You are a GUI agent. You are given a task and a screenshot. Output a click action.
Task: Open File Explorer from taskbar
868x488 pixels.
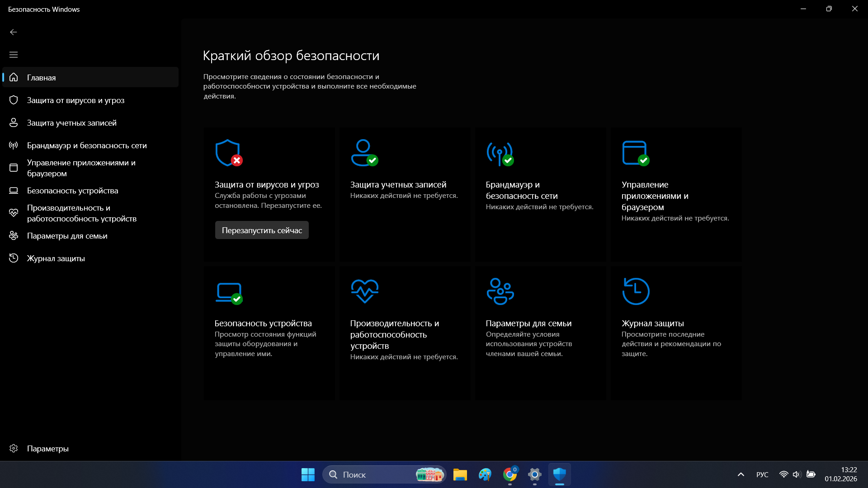460,474
